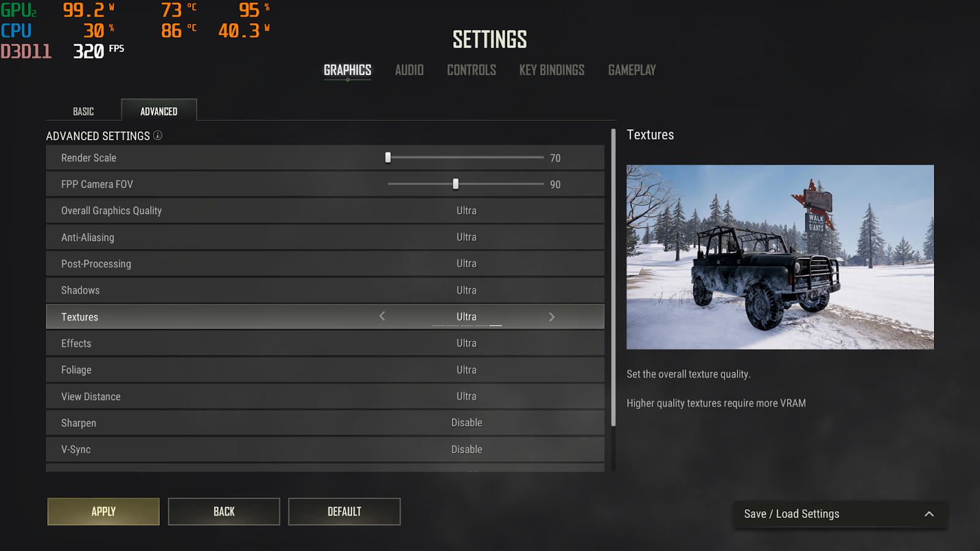Apply the current graphics settings
This screenshot has width=980, height=551.
(104, 511)
